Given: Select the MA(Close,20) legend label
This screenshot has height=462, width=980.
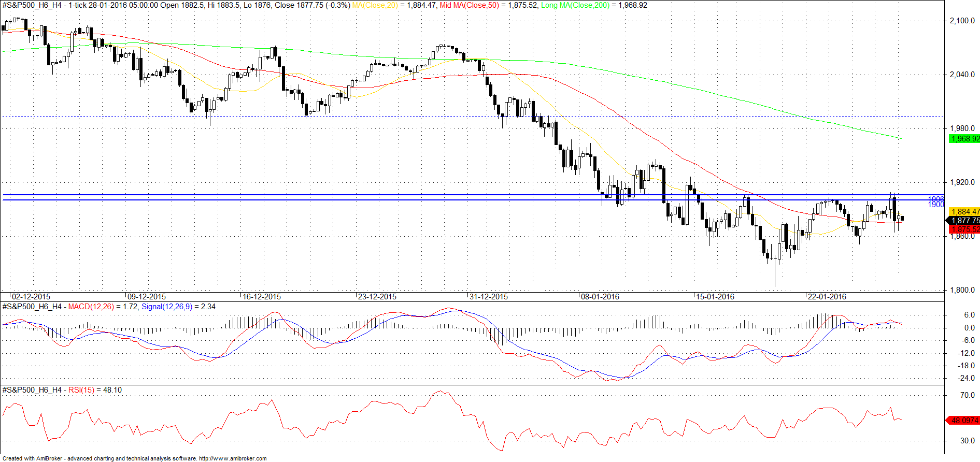Looking at the screenshot, I should (375, 5).
